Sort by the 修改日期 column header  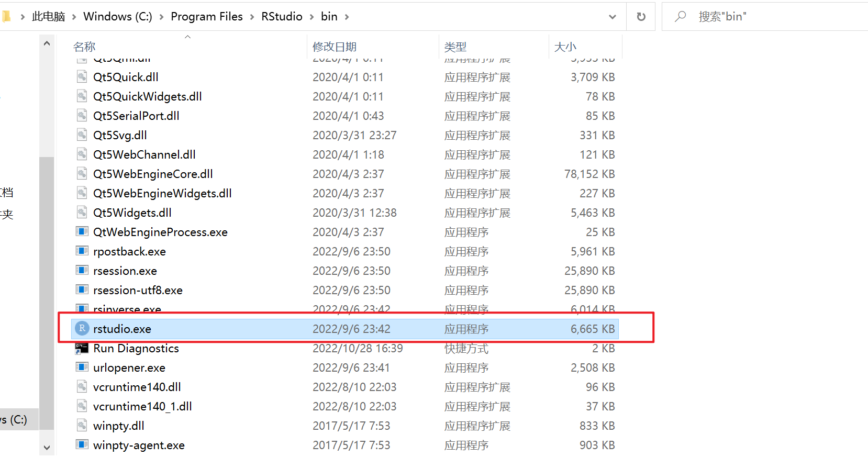pos(373,47)
